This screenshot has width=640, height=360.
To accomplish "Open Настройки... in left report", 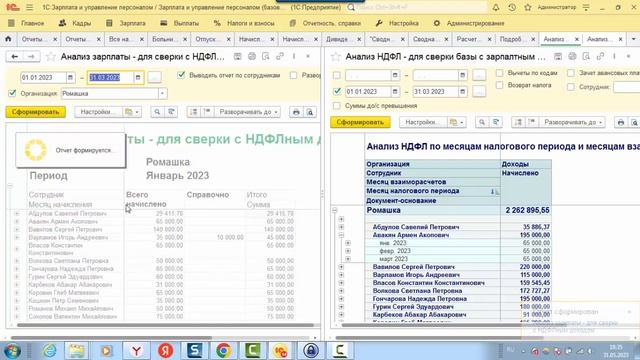I will click(x=98, y=112).
